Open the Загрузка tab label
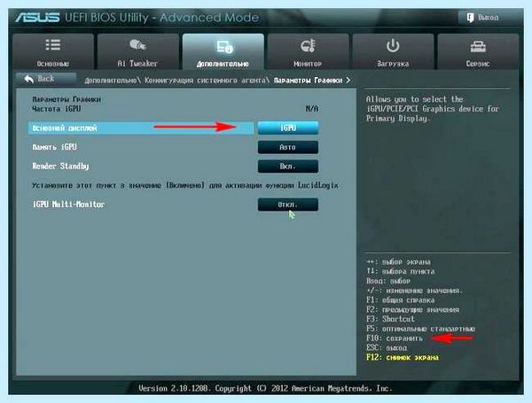The width and height of the screenshot is (532, 403). point(393,64)
